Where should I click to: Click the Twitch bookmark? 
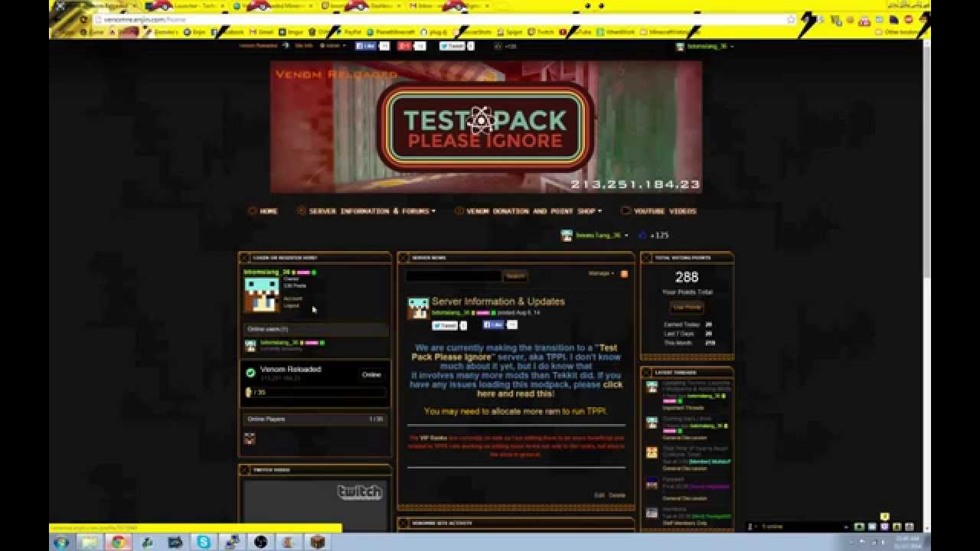(x=541, y=32)
